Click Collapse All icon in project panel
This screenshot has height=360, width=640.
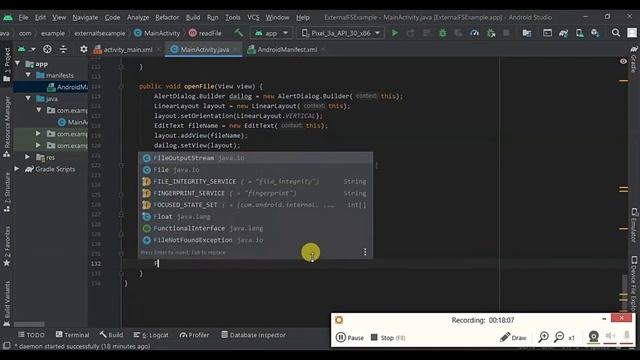pyautogui.click(x=63, y=49)
